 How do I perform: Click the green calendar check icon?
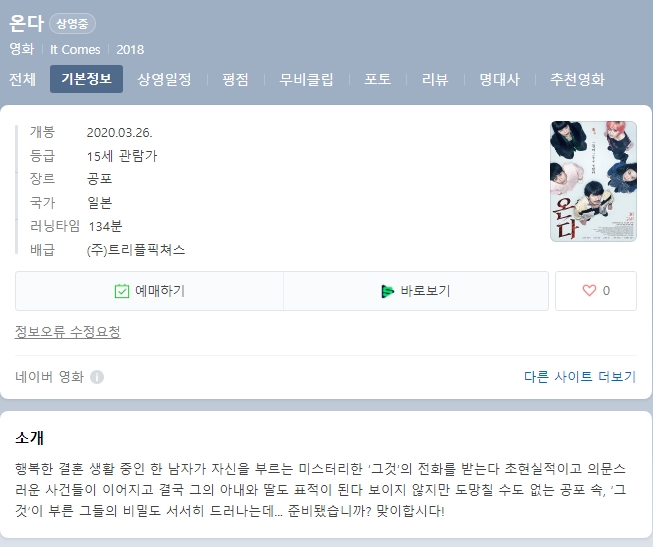click(122, 291)
